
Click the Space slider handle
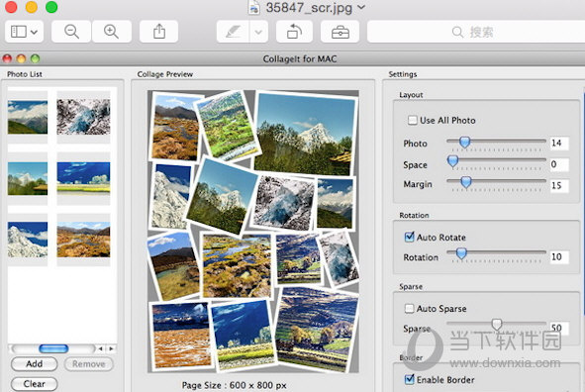coord(452,161)
